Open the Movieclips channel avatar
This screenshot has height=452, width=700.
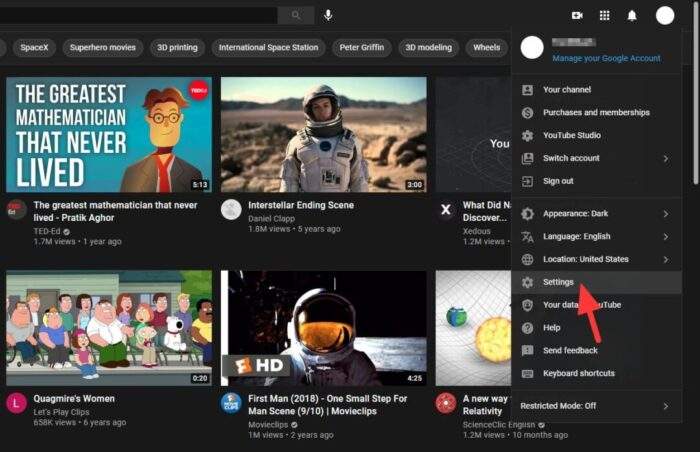pos(231,403)
